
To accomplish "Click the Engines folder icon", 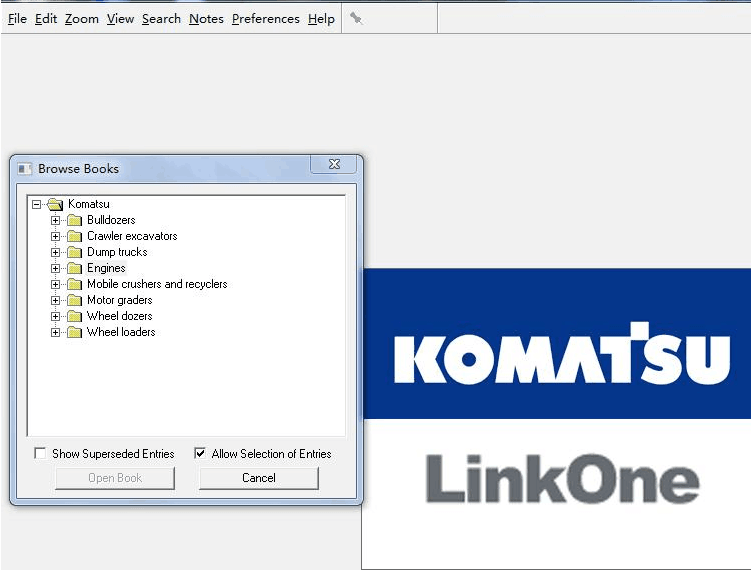I will click(74, 268).
